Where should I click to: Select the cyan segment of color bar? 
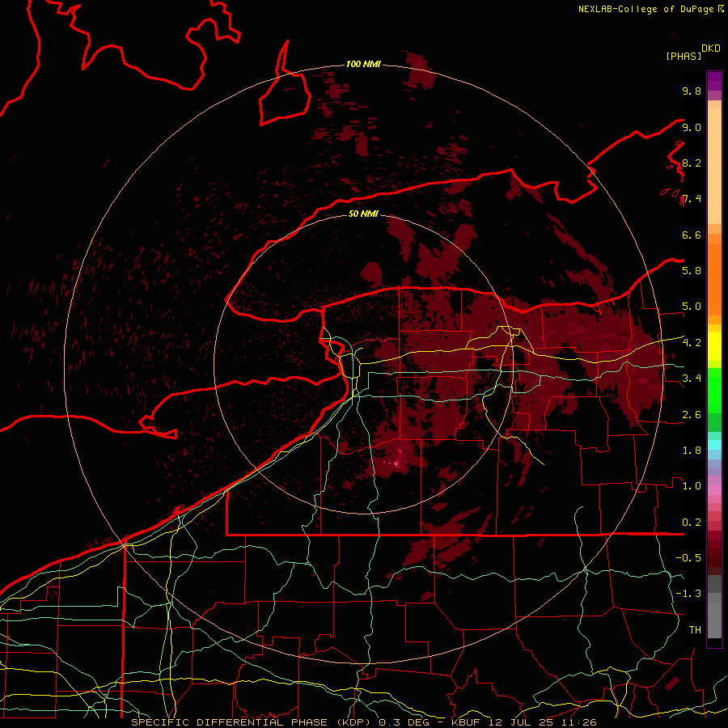click(x=714, y=444)
